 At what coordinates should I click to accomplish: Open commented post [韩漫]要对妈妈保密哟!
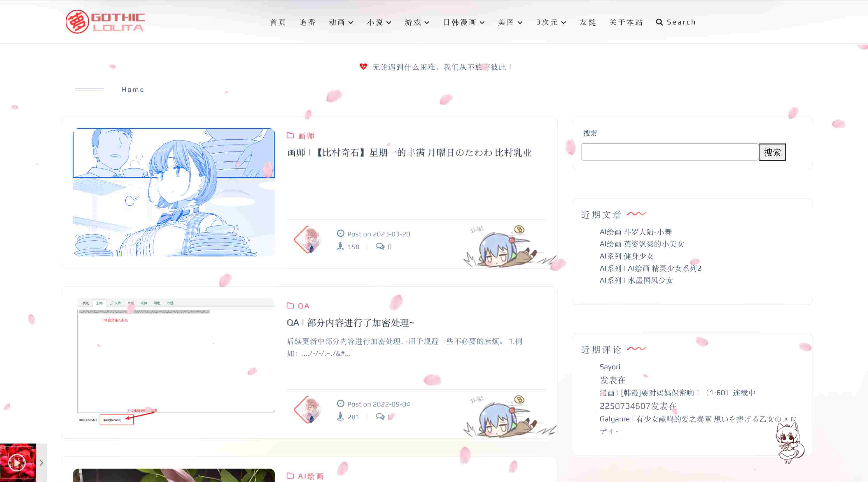tap(677, 393)
